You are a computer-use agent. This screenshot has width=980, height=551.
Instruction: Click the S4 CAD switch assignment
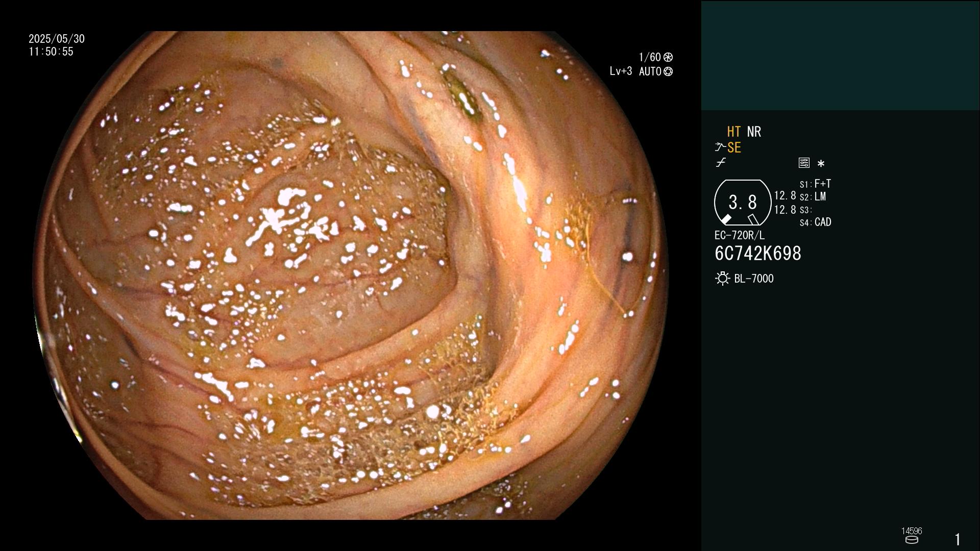[815, 222]
